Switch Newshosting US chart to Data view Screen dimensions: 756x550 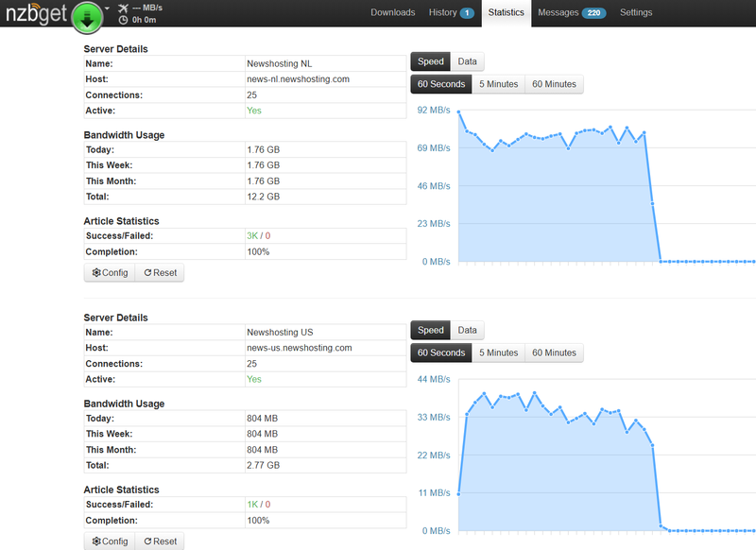467,330
